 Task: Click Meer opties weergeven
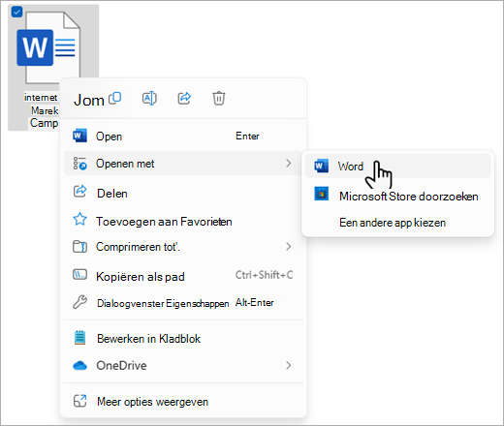coord(183,402)
